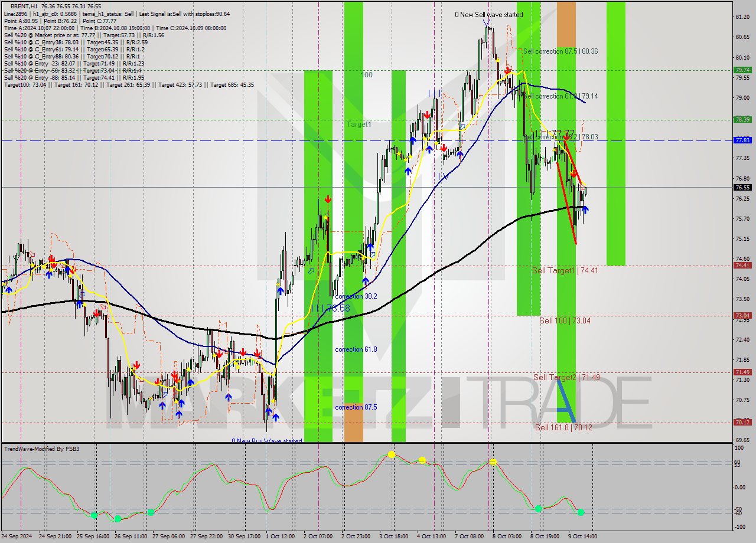Click the 79.00 price axis value
The image size is (756, 543).
pyautogui.click(x=742, y=97)
